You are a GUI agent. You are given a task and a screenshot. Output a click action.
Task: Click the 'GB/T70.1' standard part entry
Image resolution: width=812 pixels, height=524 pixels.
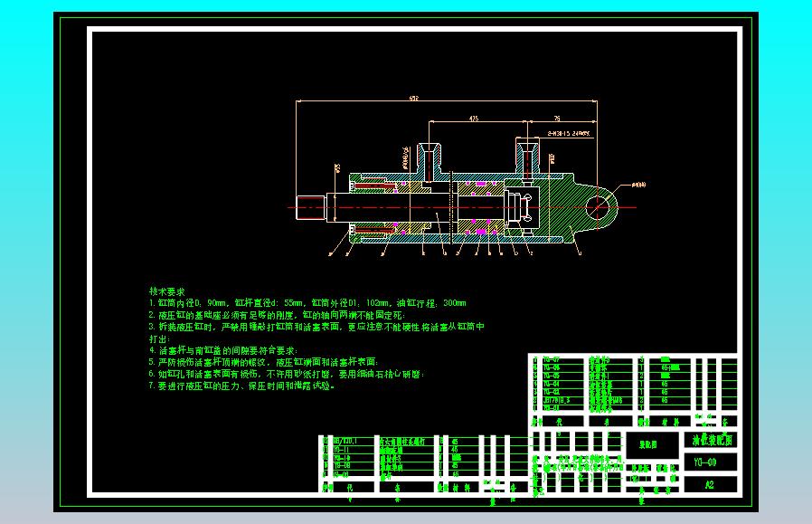[x=345, y=442]
